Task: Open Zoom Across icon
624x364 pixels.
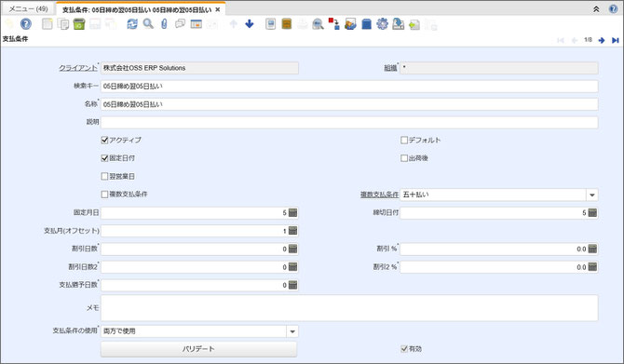Action: point(318,24)
